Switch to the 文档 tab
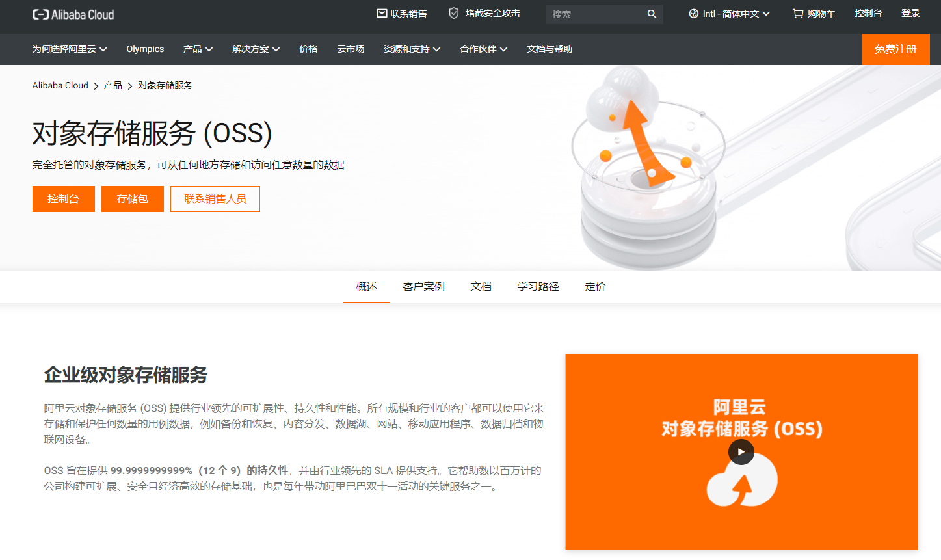 pos(481,287)
